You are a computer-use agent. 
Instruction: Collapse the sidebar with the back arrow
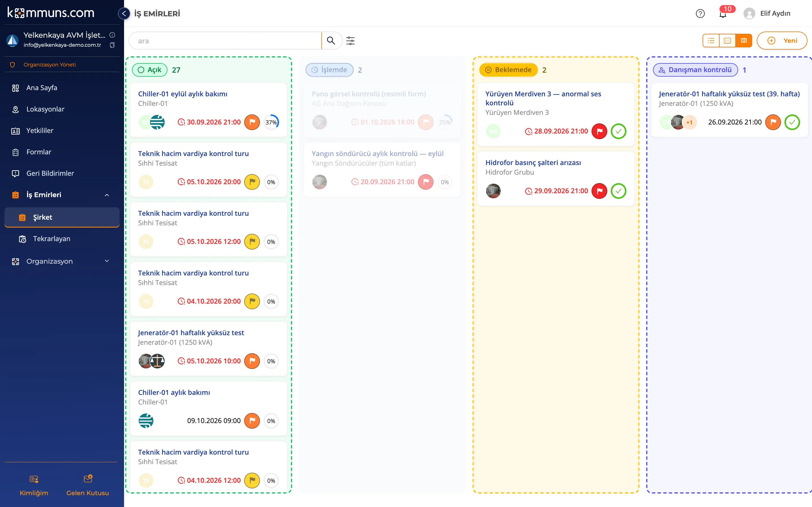pos(124,14)
